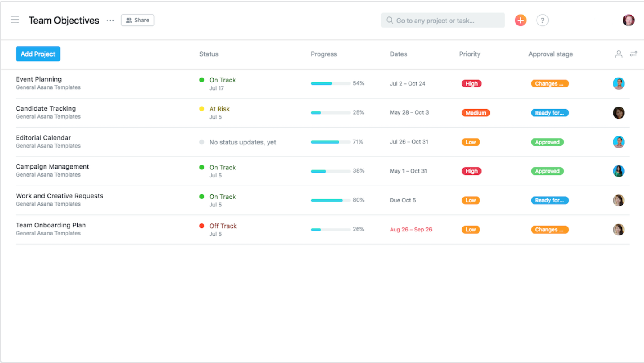Screen dimensions: 644x363
Task: Open the three-dot menu next to Team Objectives
Action: click(110, 21)
